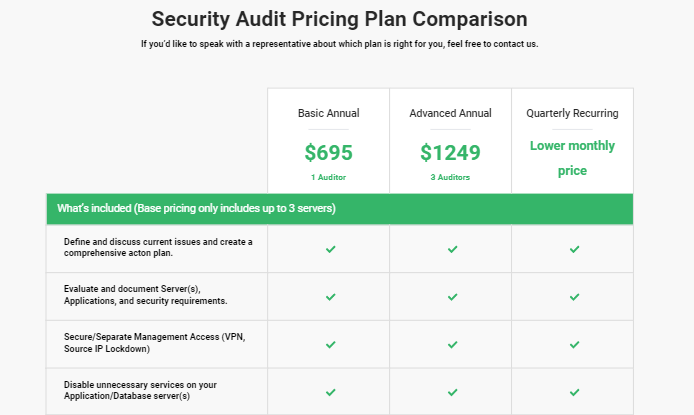Click Basic Annual checkmark for action plan row

click(330, 249)
